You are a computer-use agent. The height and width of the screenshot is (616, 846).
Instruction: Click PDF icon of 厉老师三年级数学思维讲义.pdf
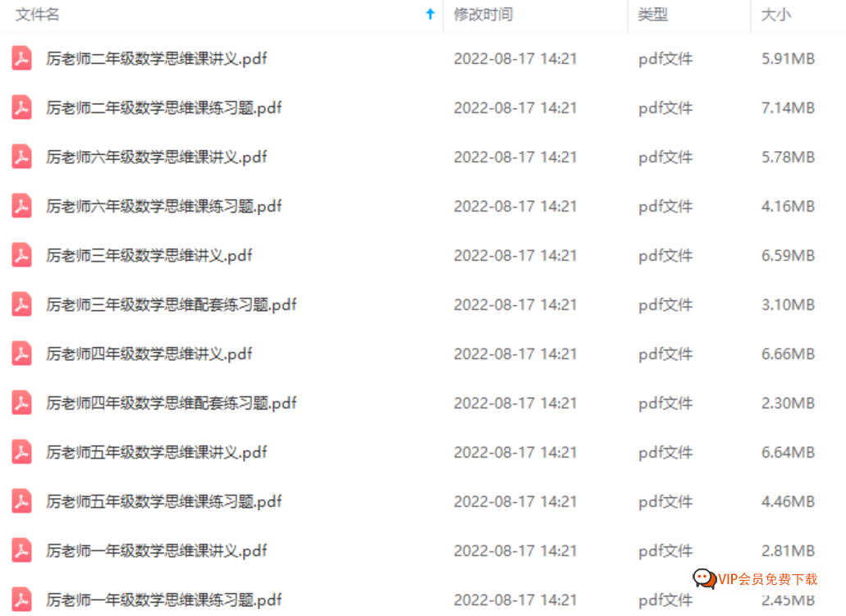(x=21, y=255)
